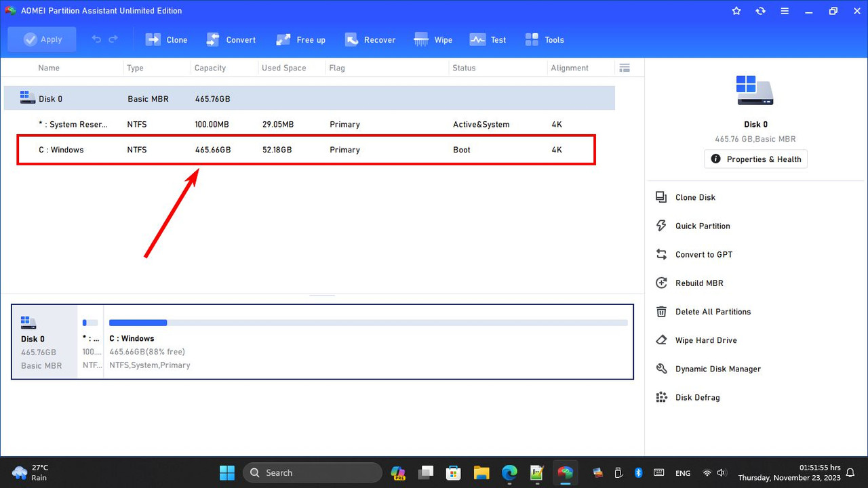Click the Active&System status cell
Viewport: 868px width, 488px height.
pos(481,124)
